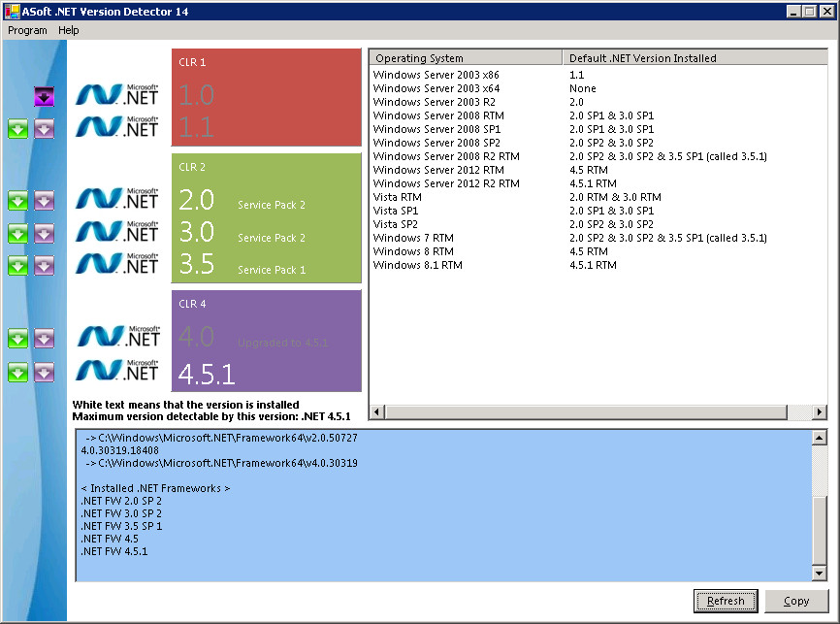Click the Operating System column header

coord(466,57)
